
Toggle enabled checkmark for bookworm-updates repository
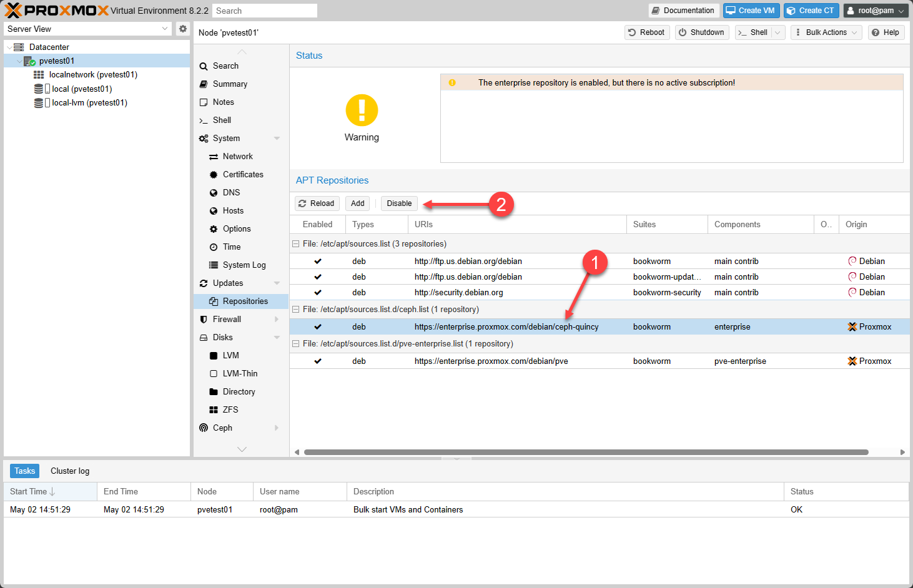click(318, 277)
